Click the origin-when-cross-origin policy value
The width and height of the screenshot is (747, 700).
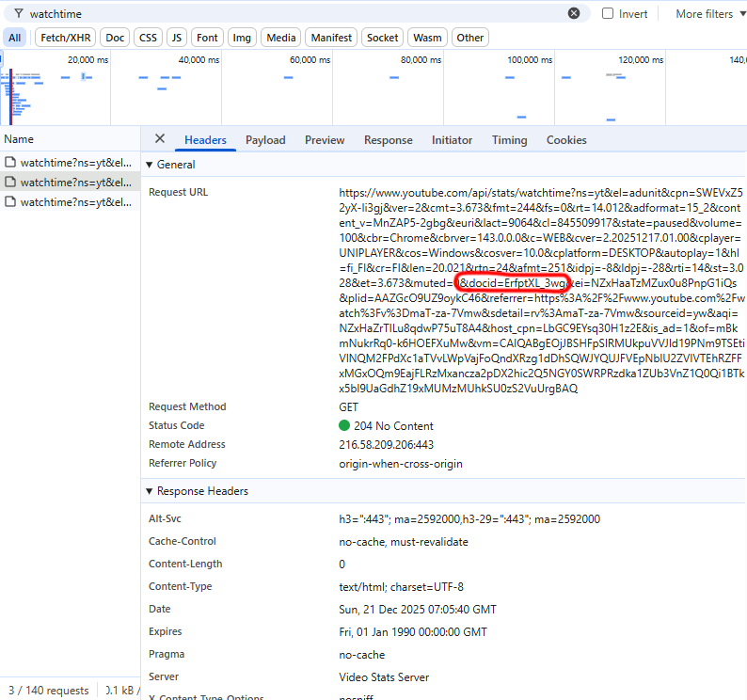click(x=401, y=464)
